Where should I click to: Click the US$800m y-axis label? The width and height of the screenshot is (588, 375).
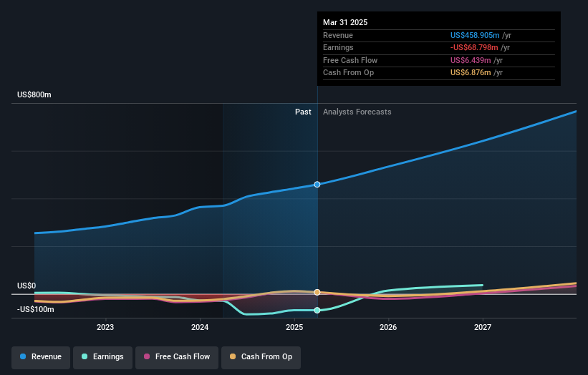34,94
